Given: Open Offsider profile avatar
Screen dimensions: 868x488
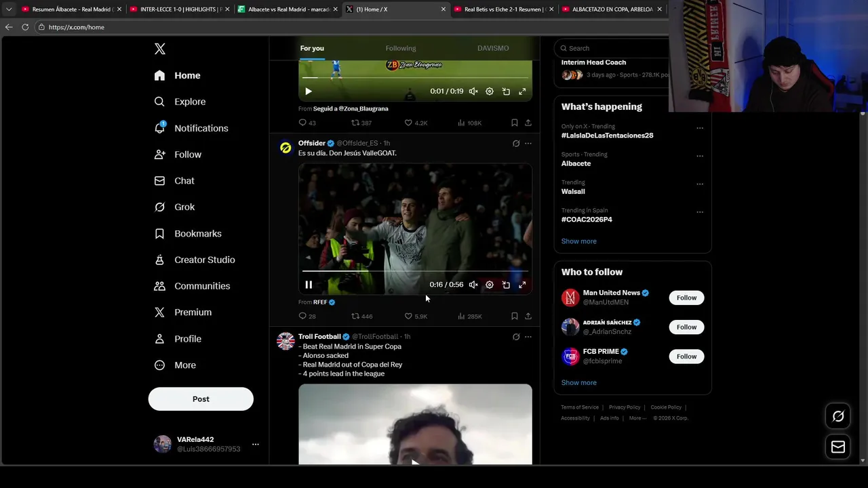Looking at the screenshot, I should [x=286, y=148].
